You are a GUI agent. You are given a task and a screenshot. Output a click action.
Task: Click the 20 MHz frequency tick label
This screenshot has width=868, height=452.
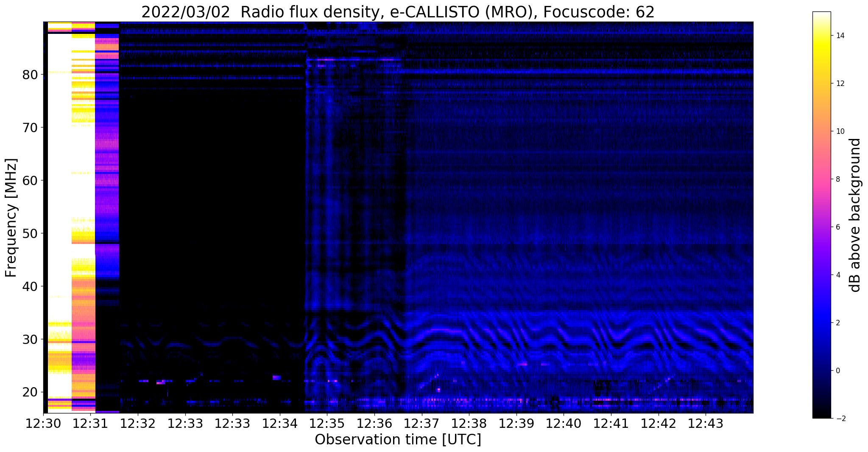31,392
